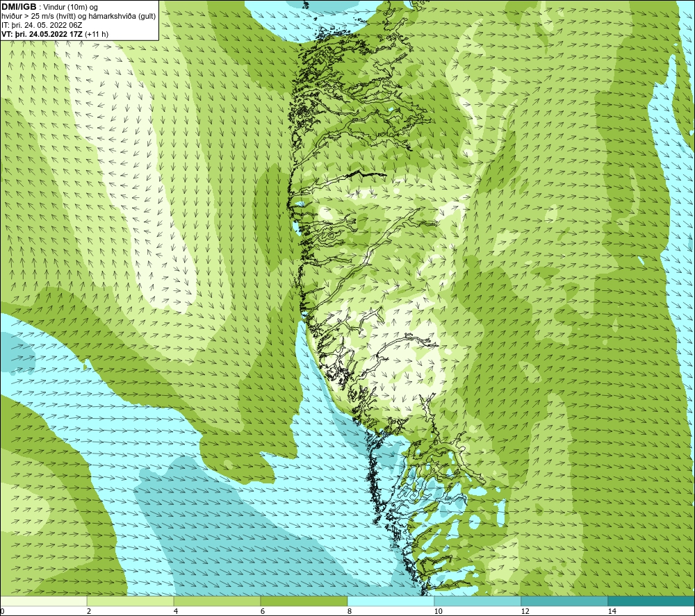Click the colorbar label 0
Viewport: 695px width, 616px height.
click(2, 611)
